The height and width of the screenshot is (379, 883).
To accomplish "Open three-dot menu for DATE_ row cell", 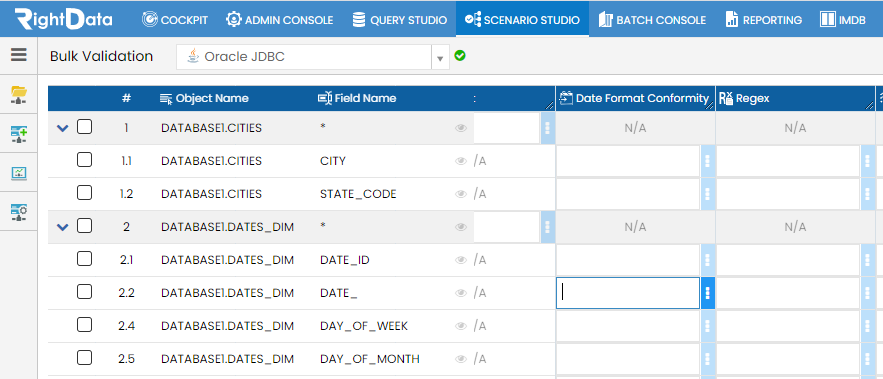I will [707, 293].
